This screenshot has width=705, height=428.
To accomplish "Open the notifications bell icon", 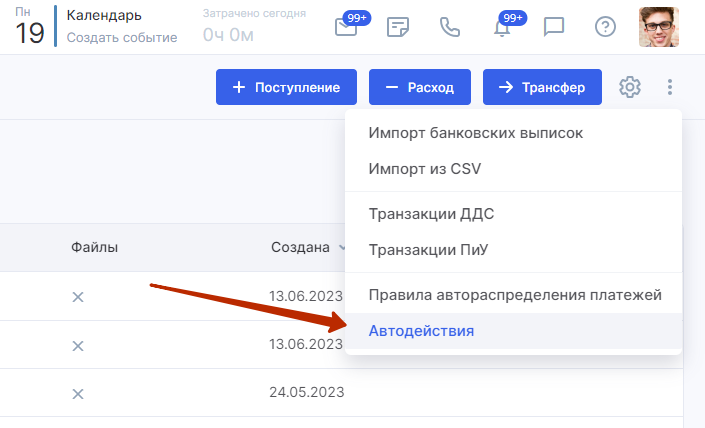I will pyautogui.click(x=503, y=27).
